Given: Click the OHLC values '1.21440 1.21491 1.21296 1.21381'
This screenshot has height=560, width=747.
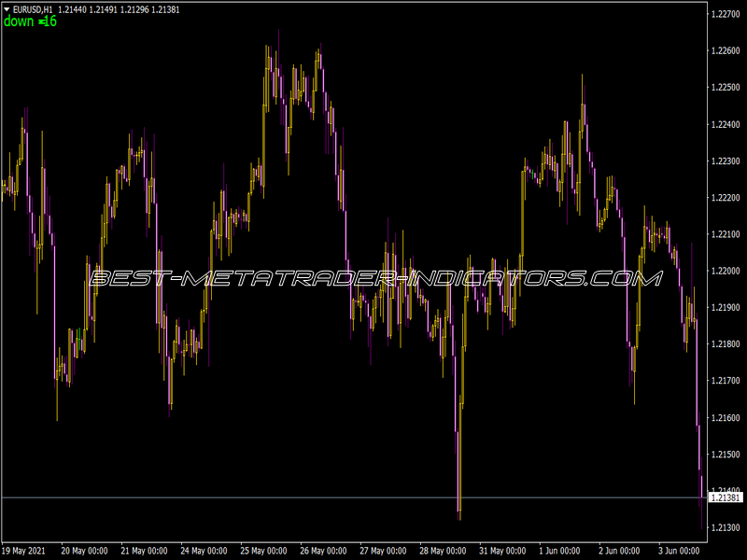Looking at the screenshot, I should coord(119,9).
